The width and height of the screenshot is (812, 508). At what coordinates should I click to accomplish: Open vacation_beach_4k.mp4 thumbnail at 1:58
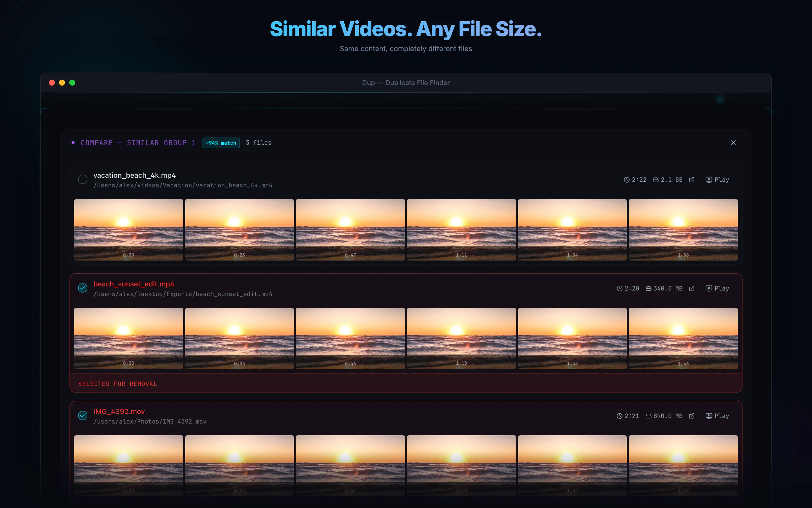683,230
